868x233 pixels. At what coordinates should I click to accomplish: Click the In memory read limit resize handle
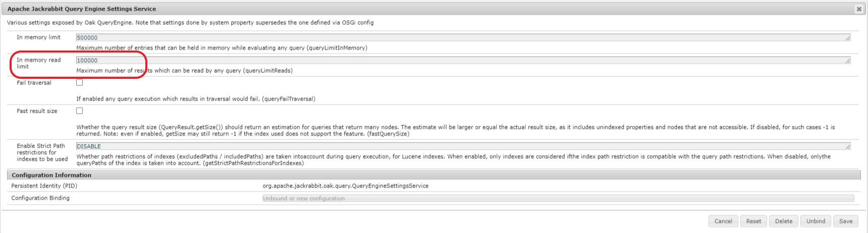(847, 61)
